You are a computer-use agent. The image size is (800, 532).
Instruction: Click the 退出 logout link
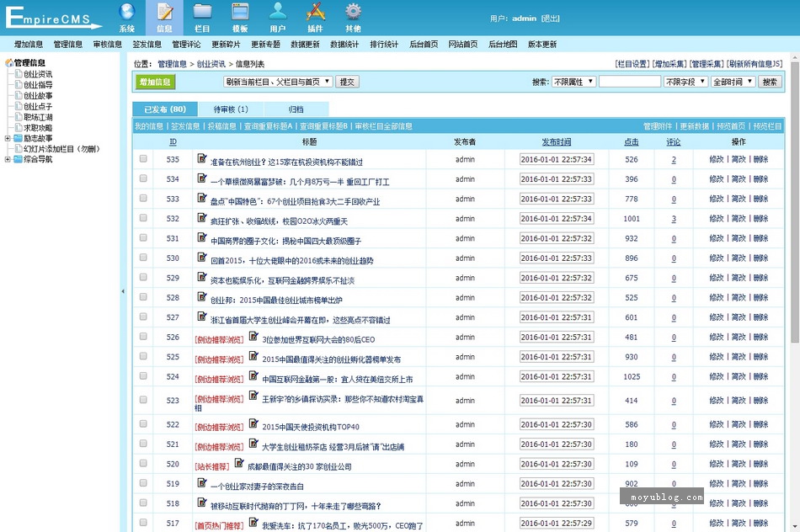551,19
